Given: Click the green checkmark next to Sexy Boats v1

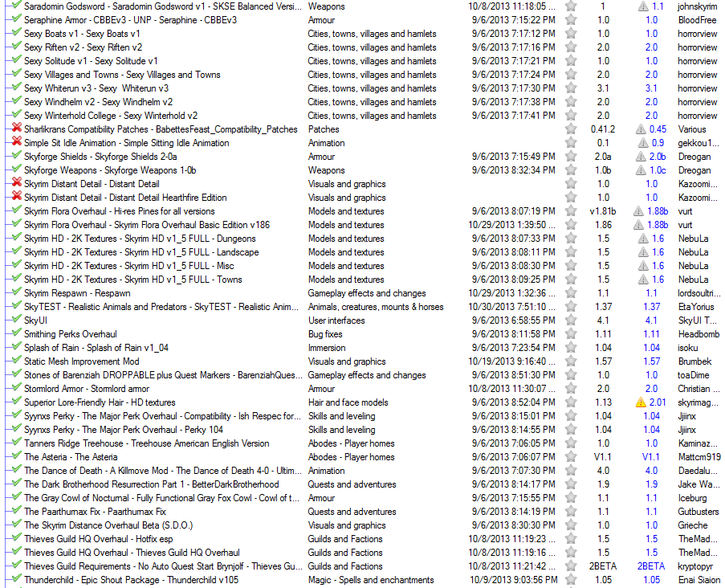Looking at the screenshot, I should tap(17, 32).
